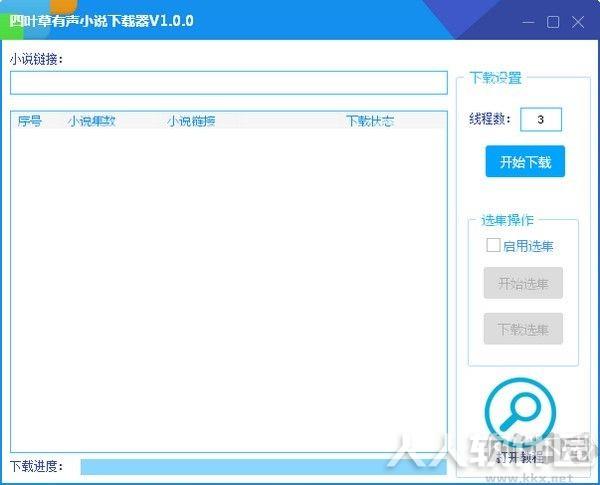The image size is (600, 485).
Task: Minimize the downloader window
Action: [x=528, y=22]
